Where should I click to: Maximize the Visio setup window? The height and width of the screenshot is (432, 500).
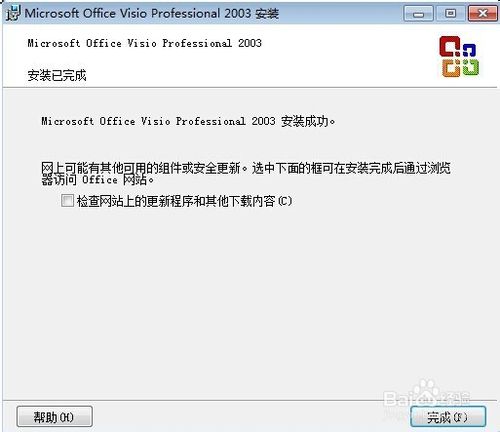point(450,14)
